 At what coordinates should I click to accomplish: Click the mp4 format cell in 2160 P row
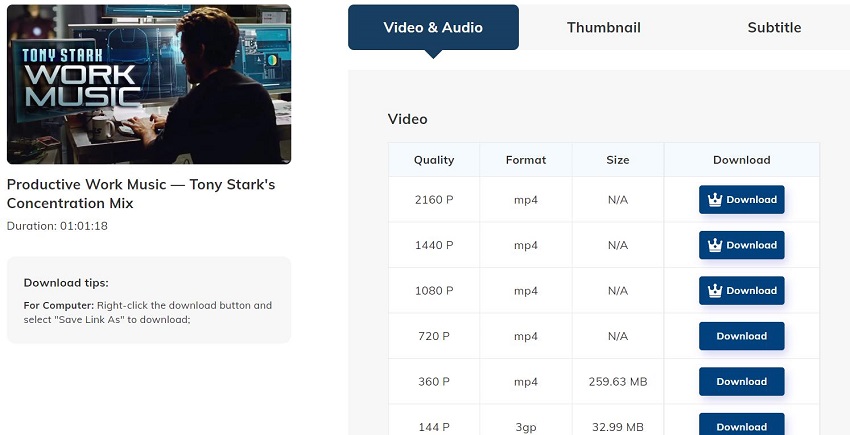(526, 200)
